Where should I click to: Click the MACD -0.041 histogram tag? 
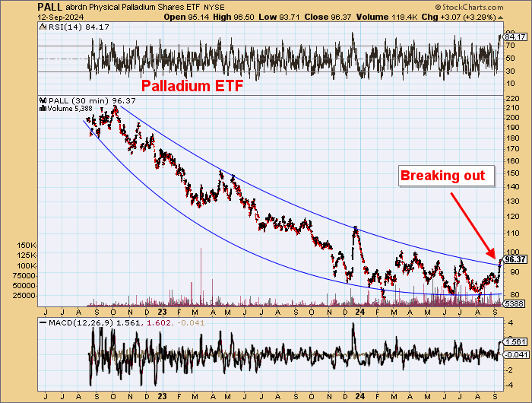(x=515, y=354)
